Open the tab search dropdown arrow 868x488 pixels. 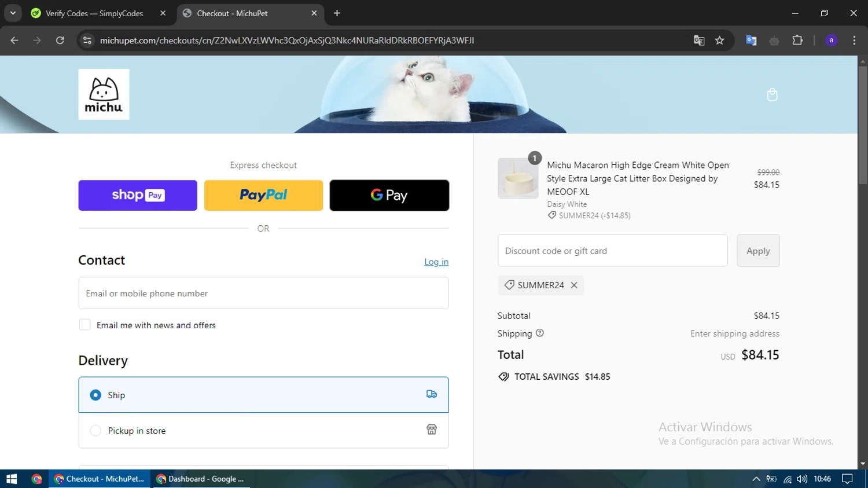[13, 13]
